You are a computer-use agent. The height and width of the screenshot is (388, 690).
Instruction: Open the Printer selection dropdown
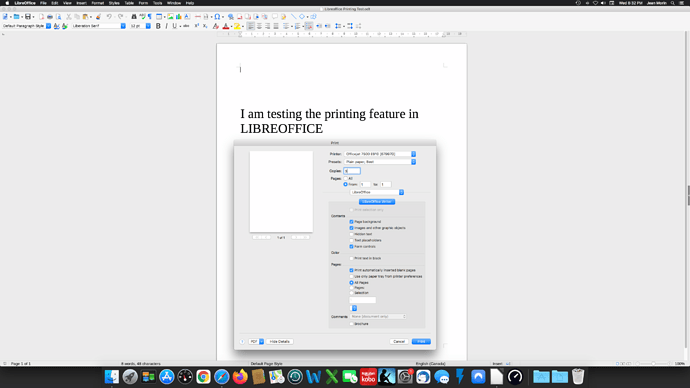pos(380,154)
